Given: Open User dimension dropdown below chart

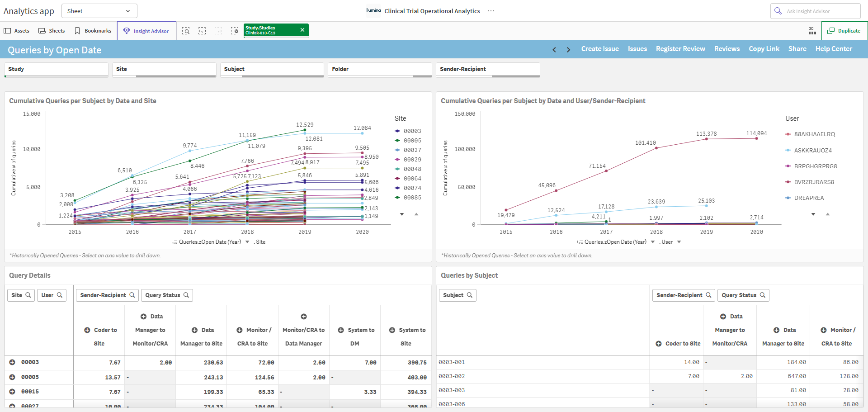Looking at the screenshot, I should click(679, 242).
